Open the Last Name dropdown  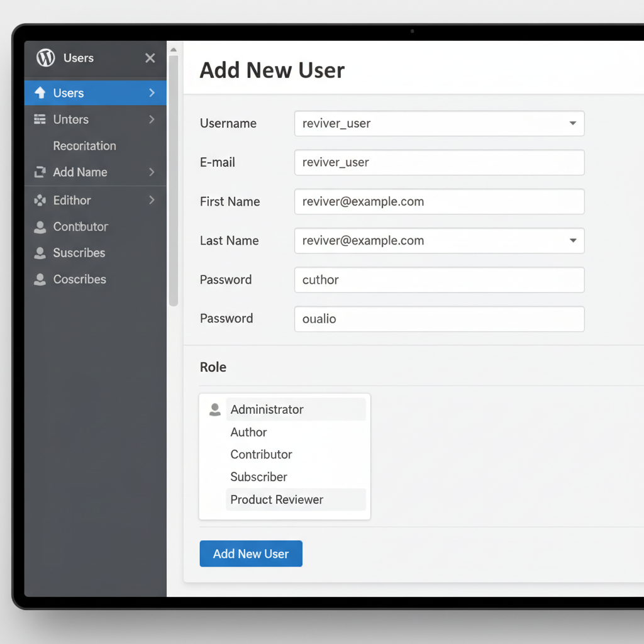tap(573, 240)
